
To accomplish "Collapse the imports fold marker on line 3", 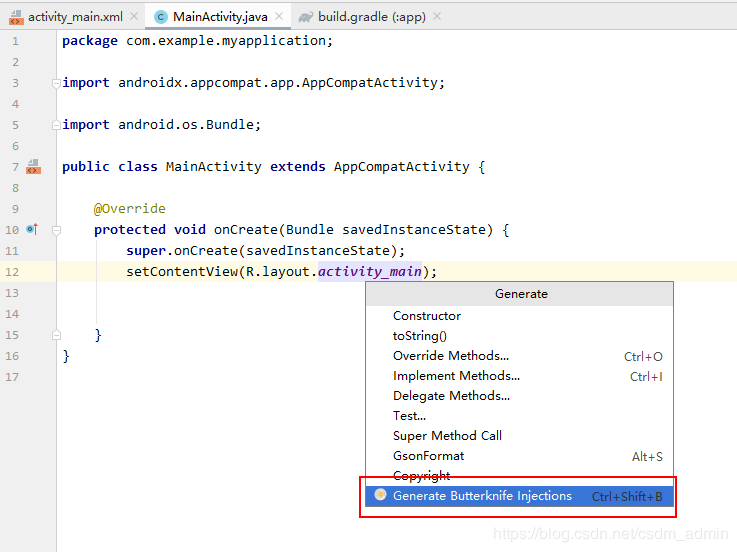I will coord(56,84).
